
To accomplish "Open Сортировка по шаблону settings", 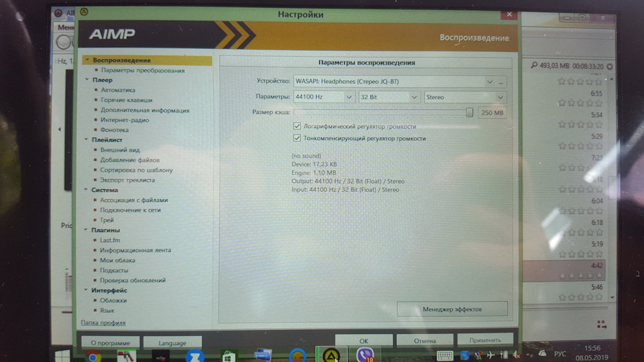I will coord(136,170).
